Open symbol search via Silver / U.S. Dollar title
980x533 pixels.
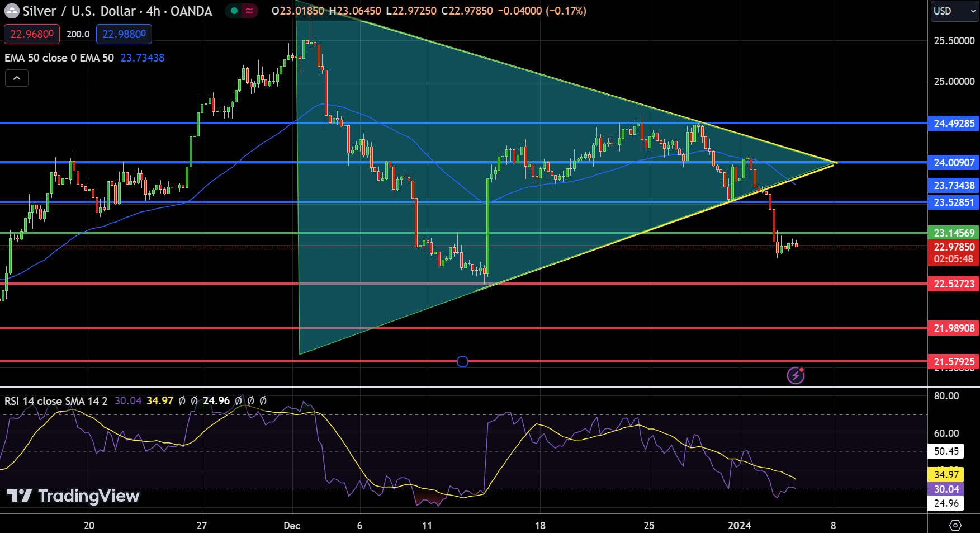(117, 11)
